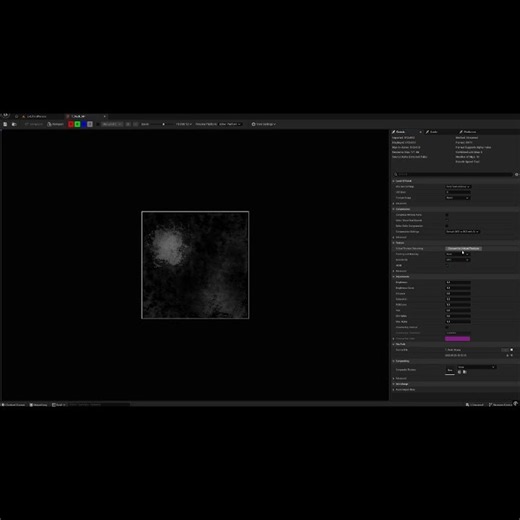Click the Source File browse button

coord(505,350)
